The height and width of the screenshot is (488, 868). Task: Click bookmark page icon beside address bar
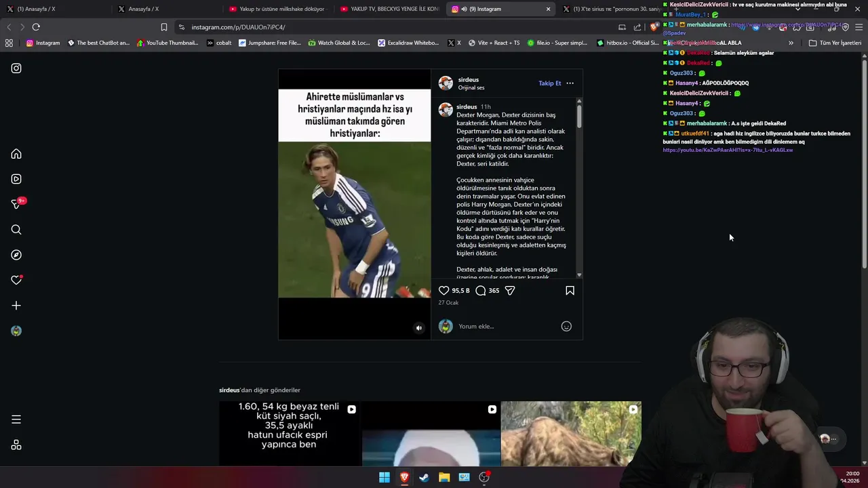pos(163,27)
